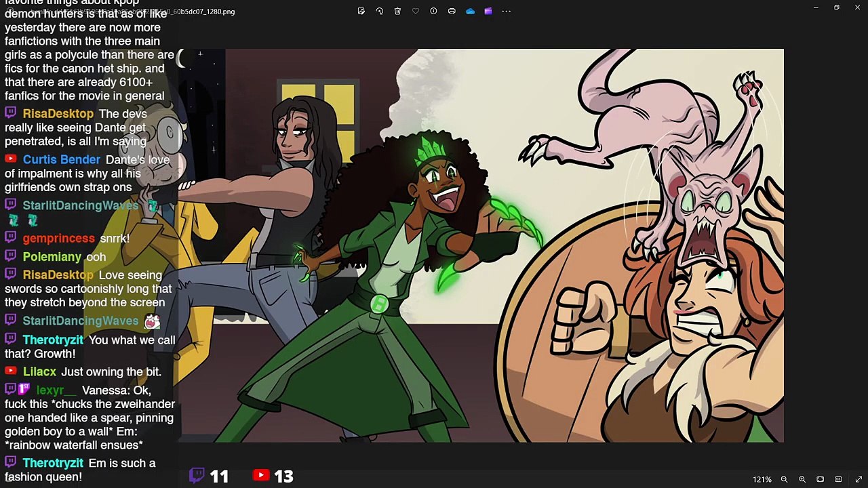The image size is (868, 488).
Task: Open the three-dot more options menu
Action: point(507,11)
